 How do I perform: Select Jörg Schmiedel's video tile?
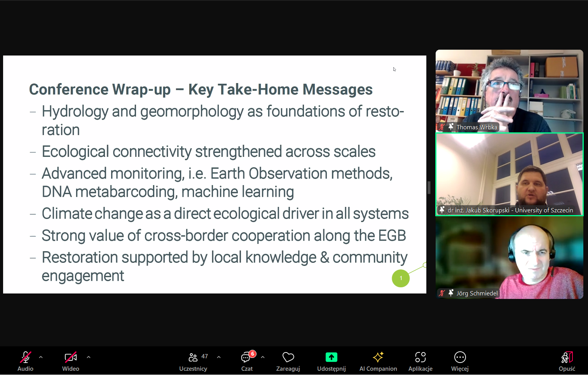[x=509, y=257]
